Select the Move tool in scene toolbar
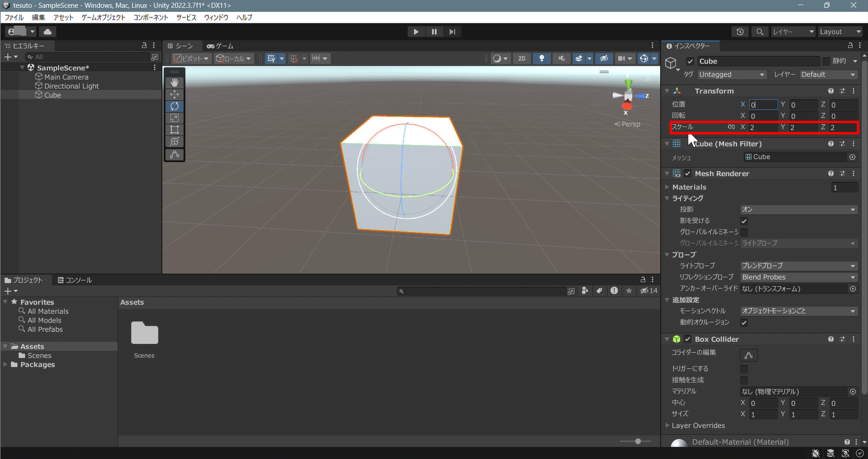This screenshot has width=868, height=459. click(175, 94)
